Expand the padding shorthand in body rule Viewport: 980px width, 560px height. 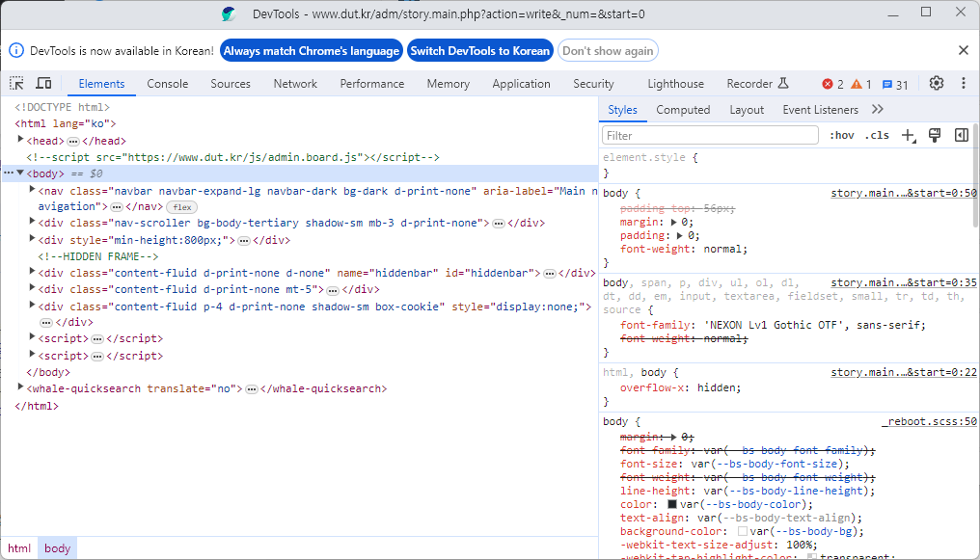pos(680,235)
